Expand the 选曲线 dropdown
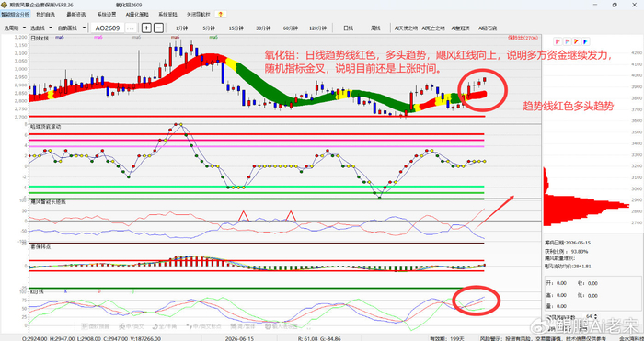This screenshot has width=644, height=341. pyautogui.click(x=51, y=28)
